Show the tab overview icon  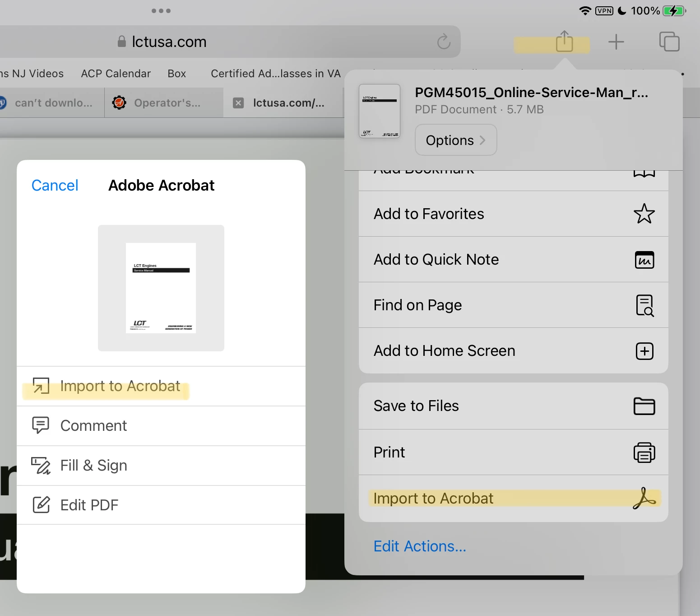point(669,42)
